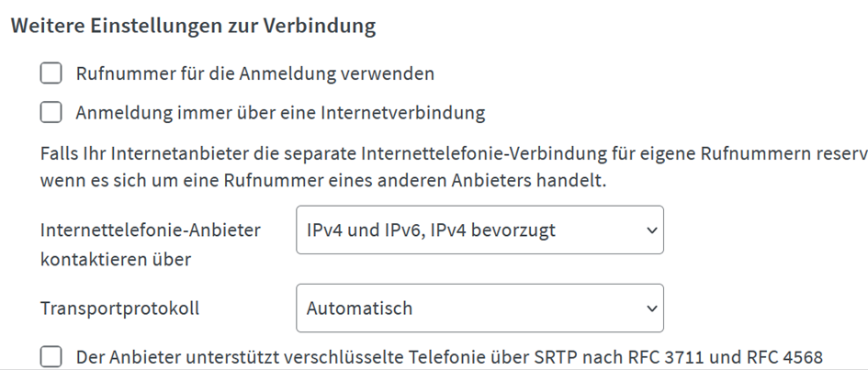This screenshot has height=370, width=868.
Task: Click the label 'Anmeldung immer über eine Internetverbindung'
Action: (x=280, y=113)
